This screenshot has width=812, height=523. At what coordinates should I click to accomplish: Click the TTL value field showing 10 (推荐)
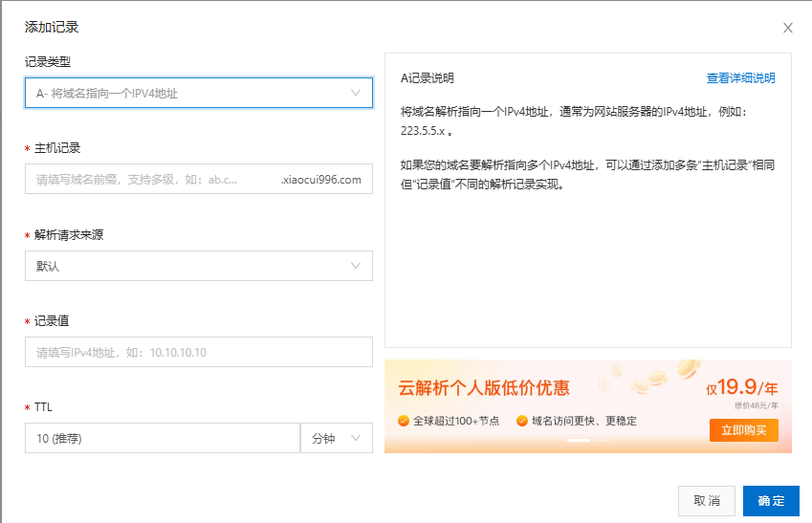pos(163,439)
